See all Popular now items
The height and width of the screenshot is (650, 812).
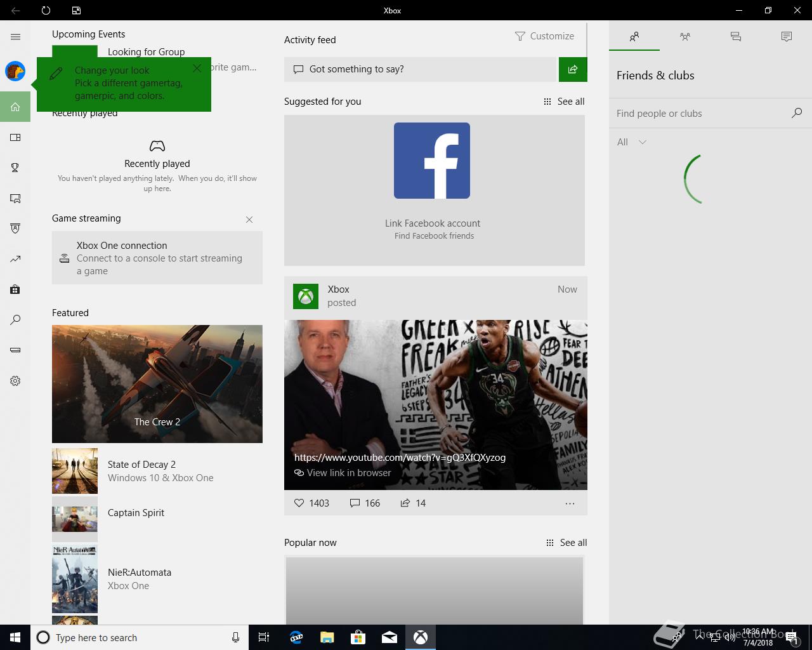coord(566,543)
